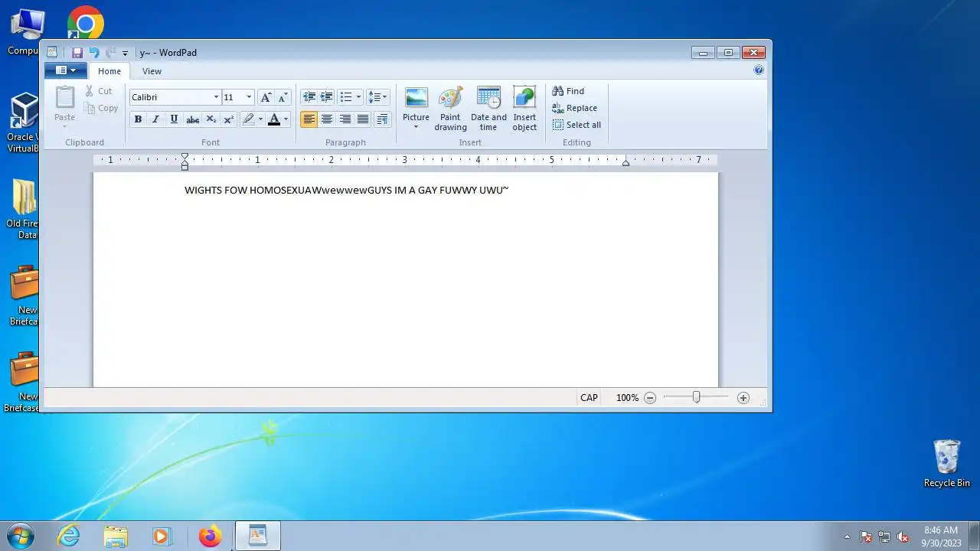Click the Paste clipboard icon
The width and height of the screenshot is (980, 551).
pos(65,97)
